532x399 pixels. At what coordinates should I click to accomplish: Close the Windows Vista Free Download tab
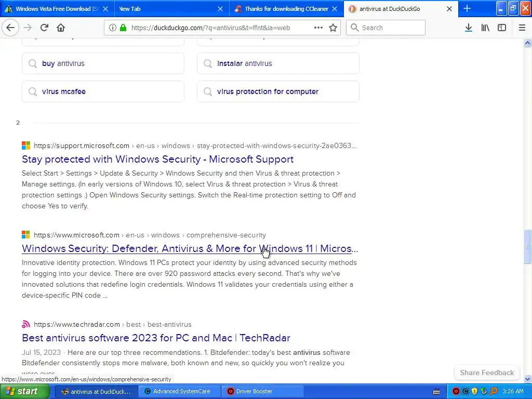(x=105, y=9)
